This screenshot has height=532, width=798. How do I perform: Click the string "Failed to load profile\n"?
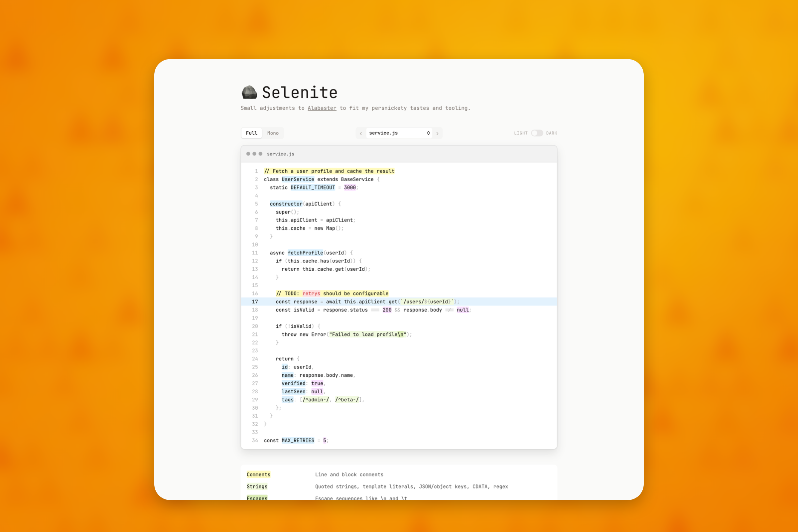click(368, 334)
